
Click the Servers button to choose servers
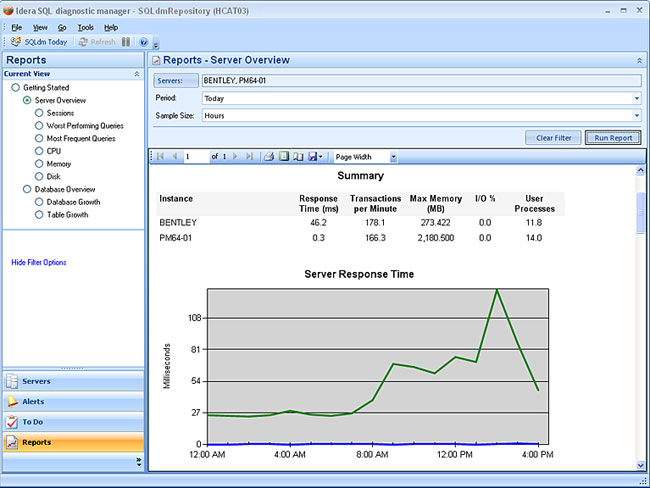tap(176, 80)
